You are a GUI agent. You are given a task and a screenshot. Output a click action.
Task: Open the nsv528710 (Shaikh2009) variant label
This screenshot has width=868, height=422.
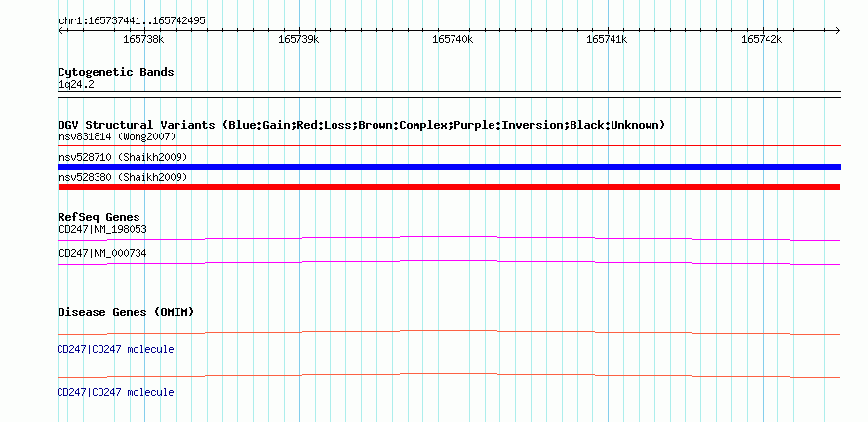123,157
